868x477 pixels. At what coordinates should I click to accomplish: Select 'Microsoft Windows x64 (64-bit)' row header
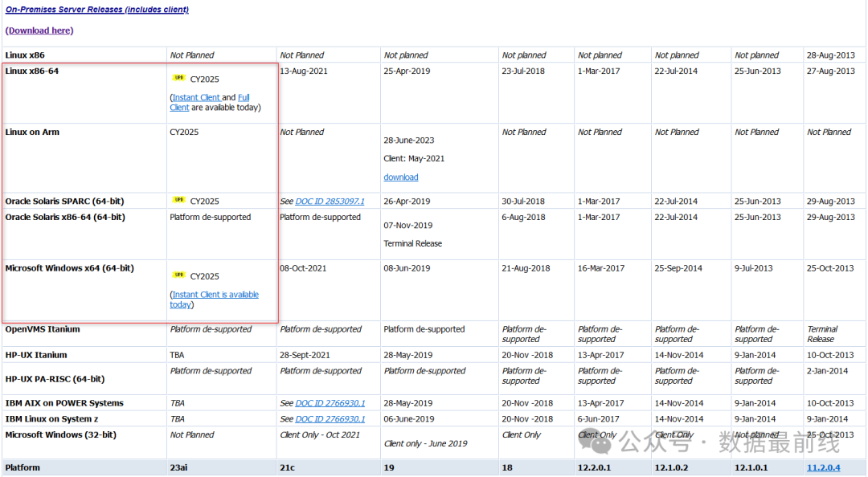click(x=70, y=268)
